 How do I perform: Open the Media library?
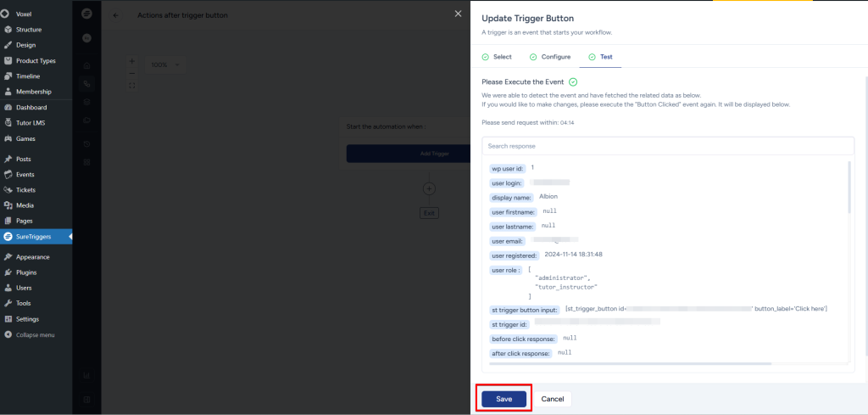[x=25, y=205]
